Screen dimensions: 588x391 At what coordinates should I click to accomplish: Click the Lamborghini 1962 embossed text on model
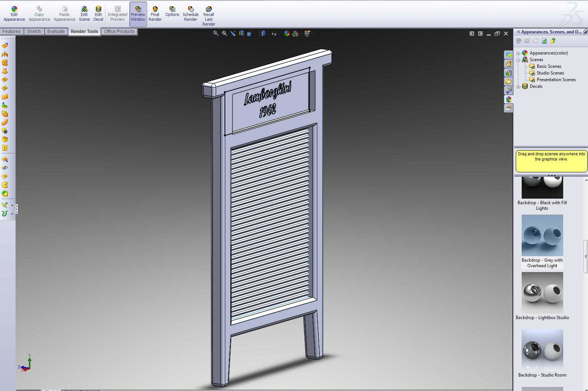[x=268, y=99]
